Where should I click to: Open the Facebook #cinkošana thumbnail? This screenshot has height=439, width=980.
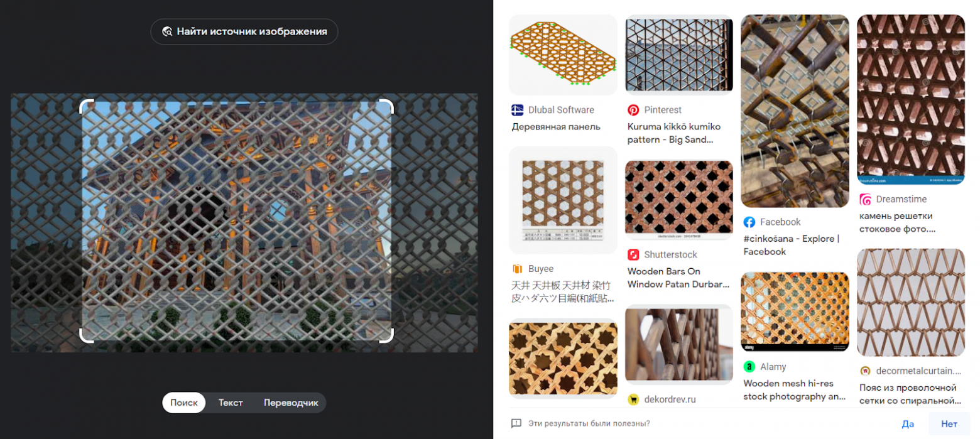[795, 111]
